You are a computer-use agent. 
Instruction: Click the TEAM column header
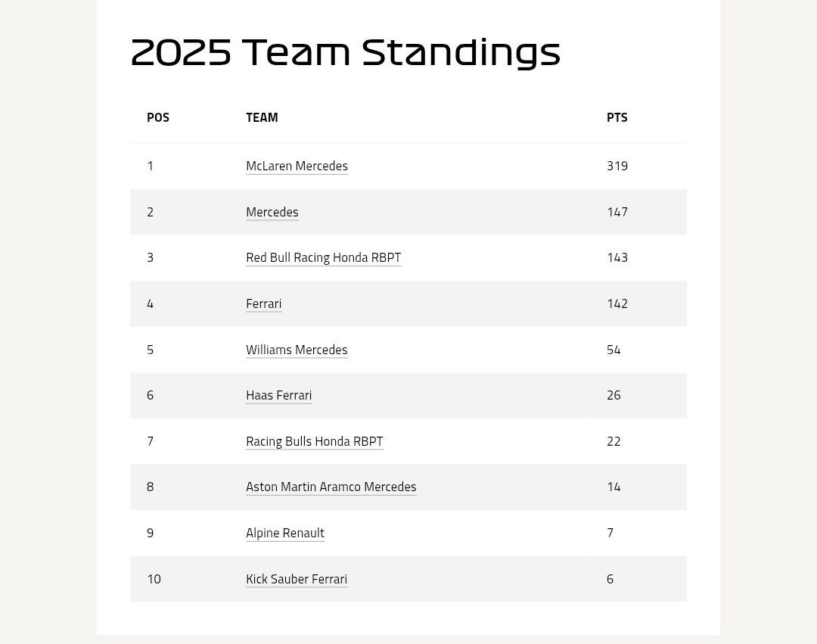262,117
